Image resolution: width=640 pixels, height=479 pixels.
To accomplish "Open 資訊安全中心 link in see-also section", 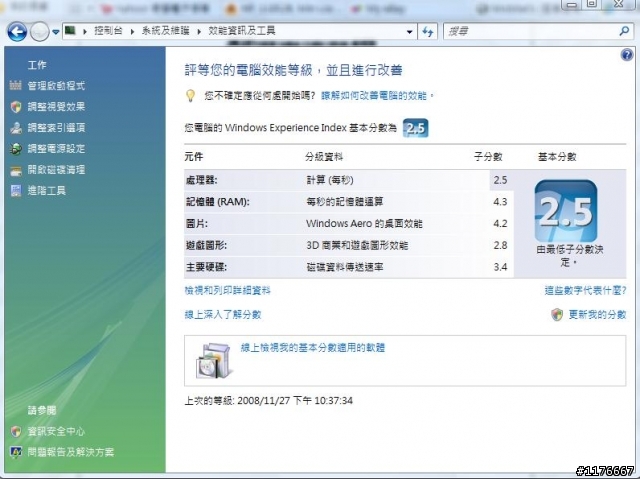I will coord(56,431).
